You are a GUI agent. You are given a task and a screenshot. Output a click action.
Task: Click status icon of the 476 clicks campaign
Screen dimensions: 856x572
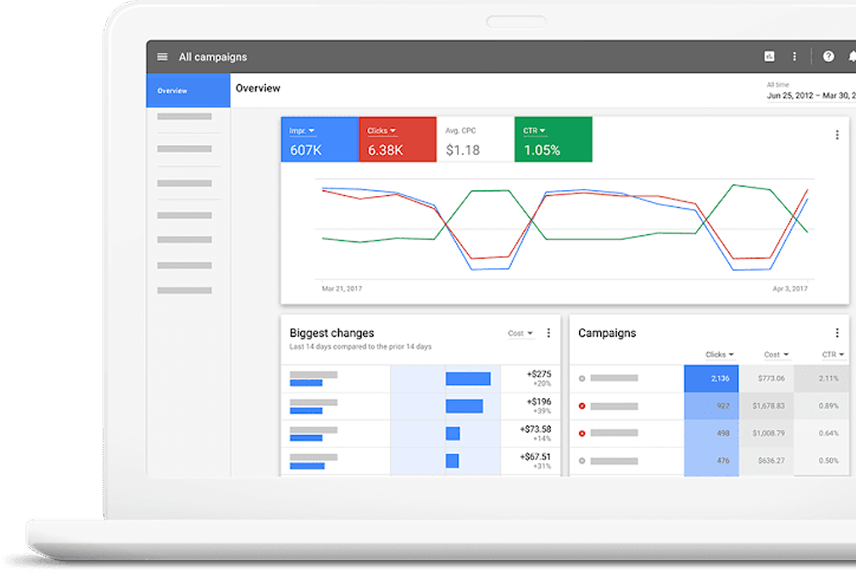pos(582,461)
